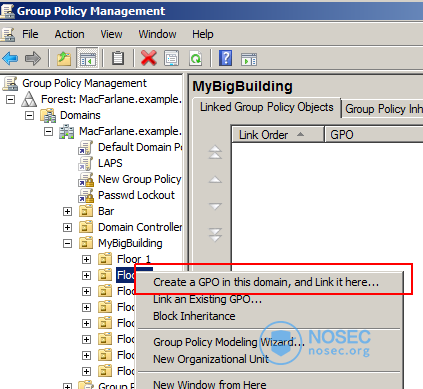The height and width of the screenshot is (389, 423).
Task: Click the LAPS policy scroll icon
Action: 85,163
